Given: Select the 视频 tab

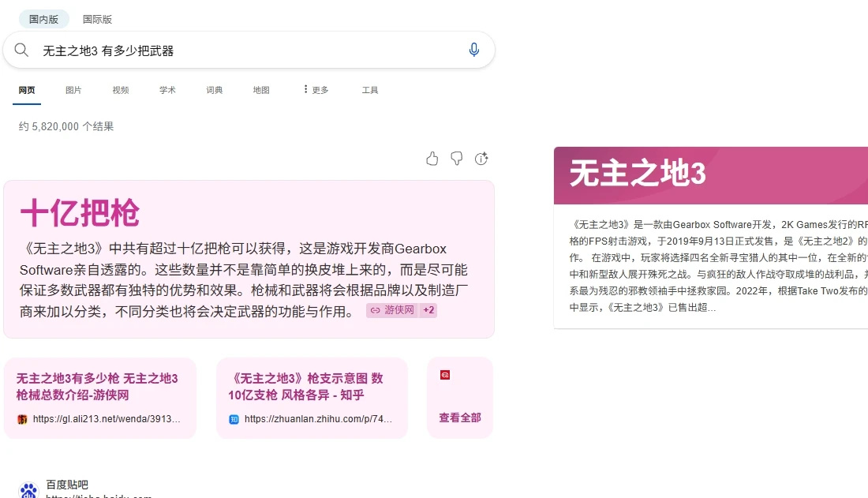Looking at the screenshot, I should 121,90.
